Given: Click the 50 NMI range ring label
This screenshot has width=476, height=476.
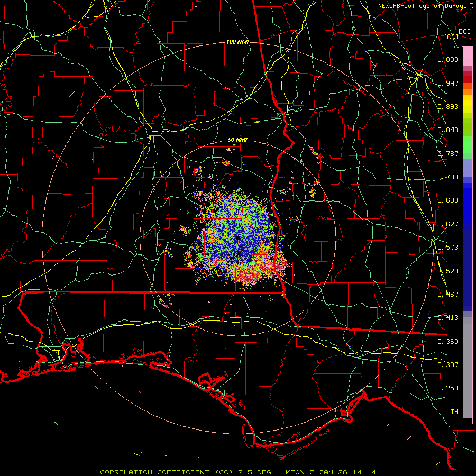Looking at the screenshot, I should 237,140.
